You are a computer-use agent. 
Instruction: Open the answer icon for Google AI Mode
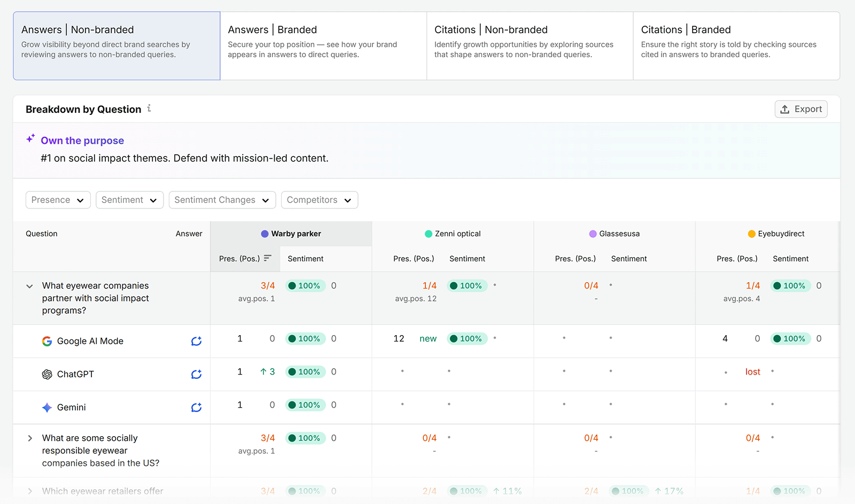[196, 341]
